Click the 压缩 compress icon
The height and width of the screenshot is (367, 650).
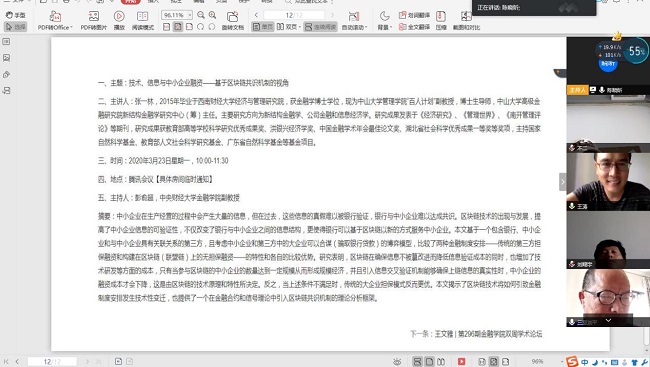click(x=441, y=20)
